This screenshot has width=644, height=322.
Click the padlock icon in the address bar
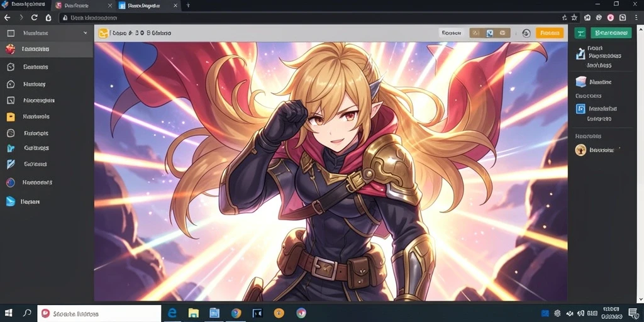point(64,18)
